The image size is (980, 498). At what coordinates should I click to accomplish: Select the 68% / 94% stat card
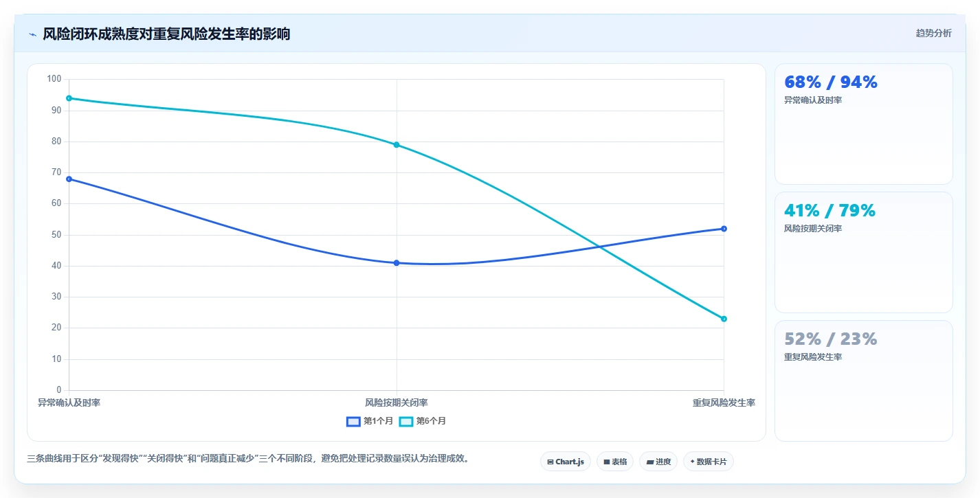coord(864,124)
